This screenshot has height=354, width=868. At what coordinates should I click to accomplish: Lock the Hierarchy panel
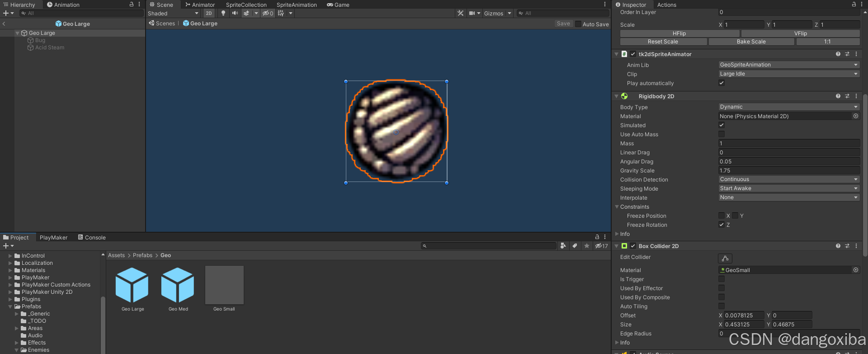click(132, 4)
